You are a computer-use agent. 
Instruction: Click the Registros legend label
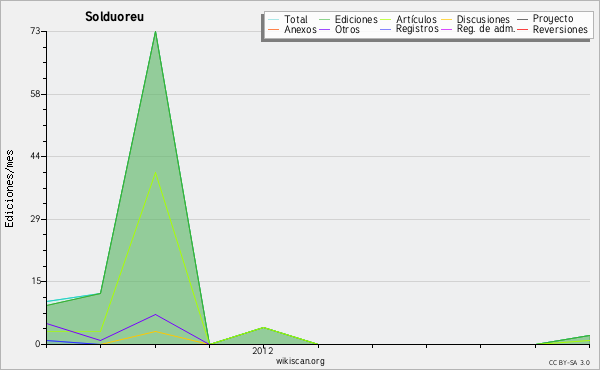417,29
